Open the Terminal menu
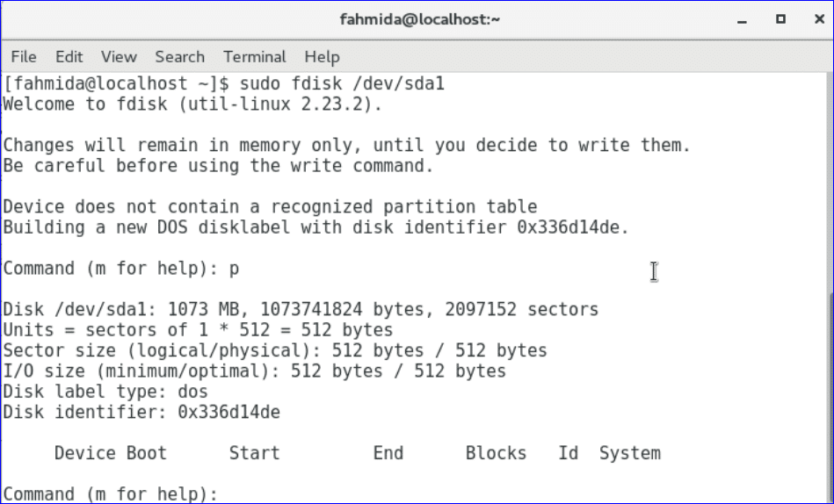The height and width of the screenshot is (504, 834). (x=255, y=57)
